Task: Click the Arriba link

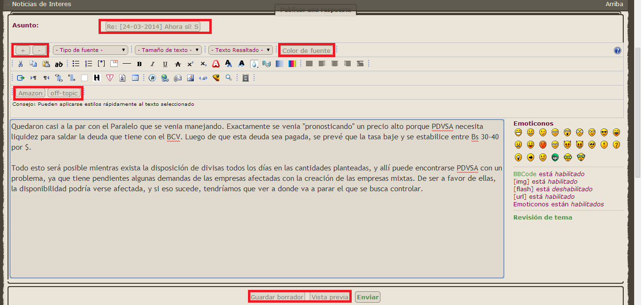Action: (x=614, y=4)
